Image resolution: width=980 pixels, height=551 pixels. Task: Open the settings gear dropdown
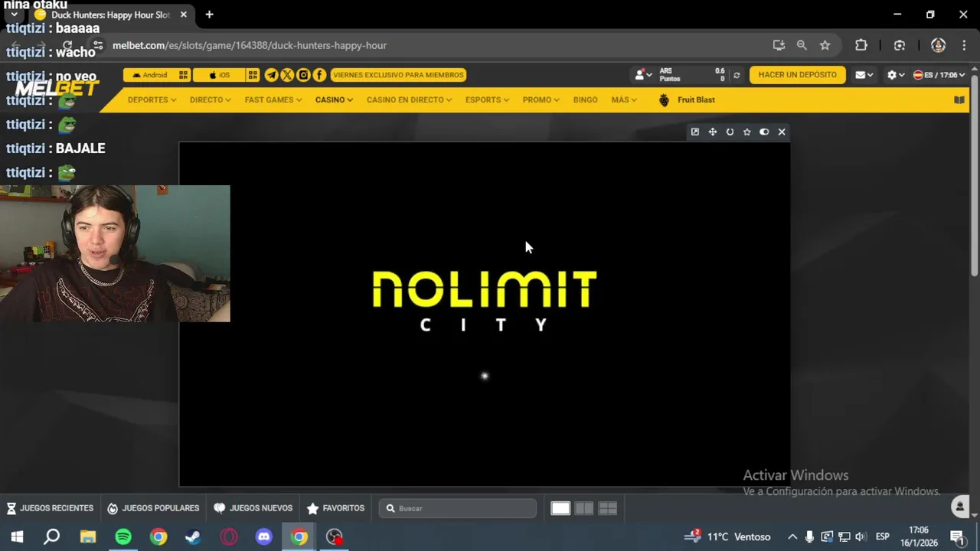[896, 75]
